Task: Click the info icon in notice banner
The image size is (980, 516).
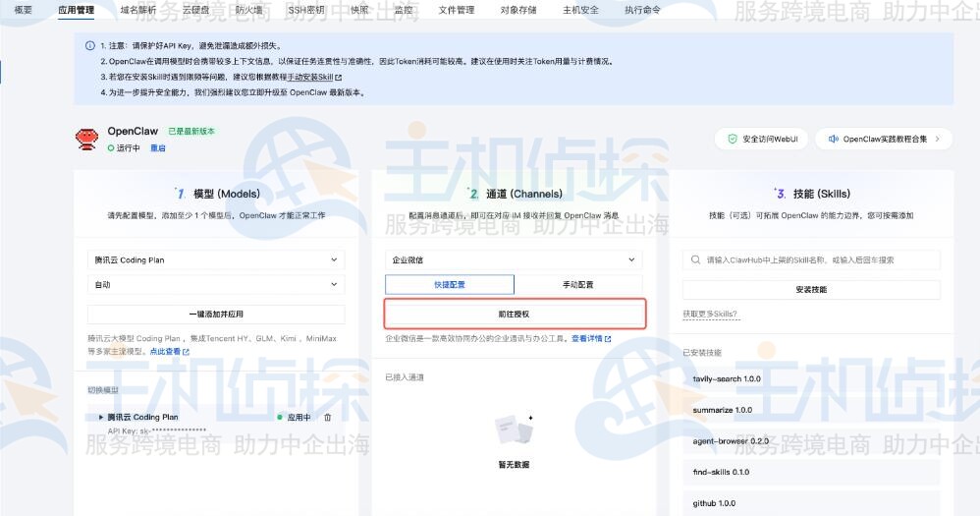Action: pyautogui.click(x=90, y=45)
